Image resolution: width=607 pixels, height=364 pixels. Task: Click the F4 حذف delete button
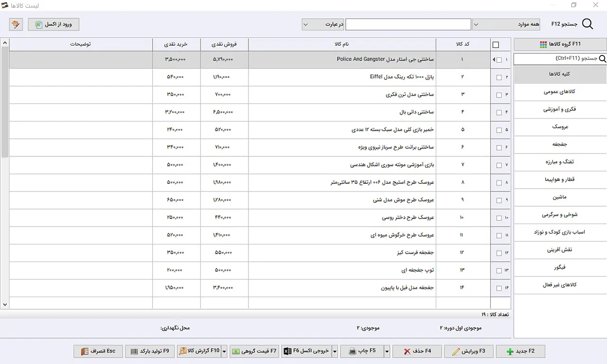[417, 351]
